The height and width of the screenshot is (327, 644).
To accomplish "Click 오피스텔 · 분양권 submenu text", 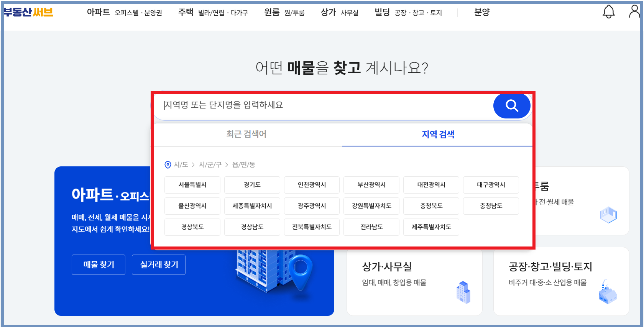I will click(x=138, y=13).
